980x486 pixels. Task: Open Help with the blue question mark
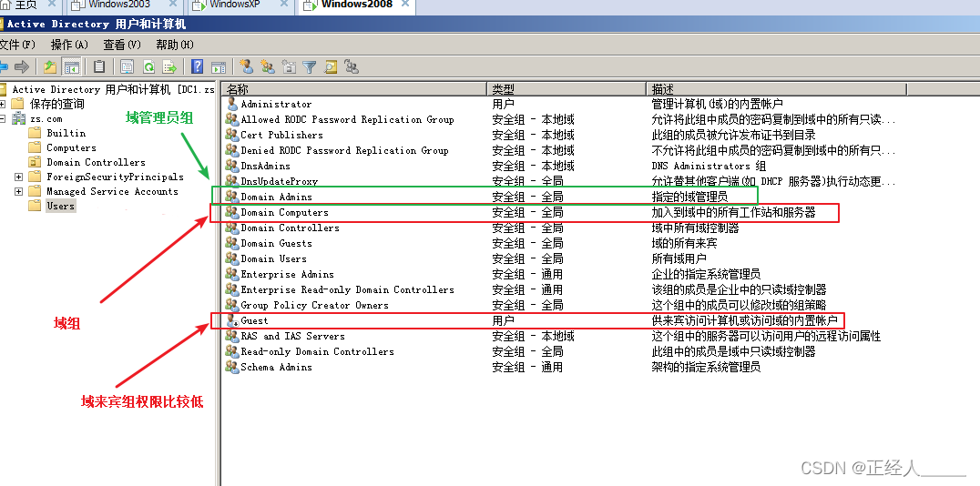pos(198,66)
